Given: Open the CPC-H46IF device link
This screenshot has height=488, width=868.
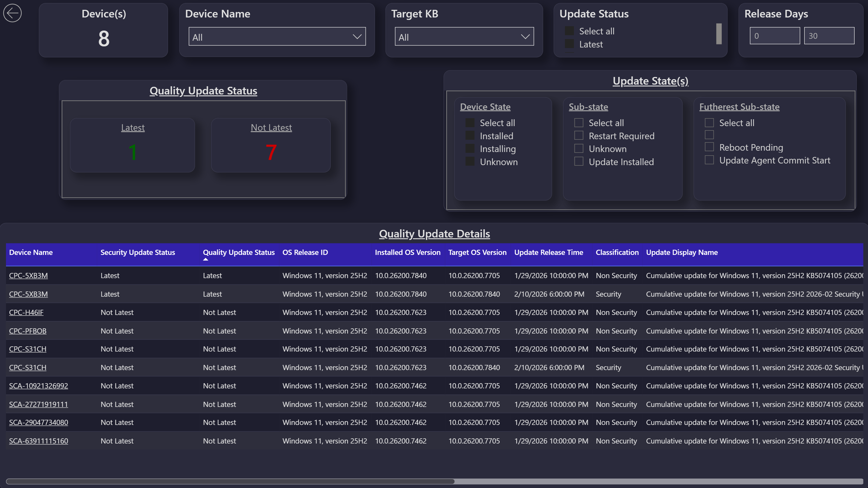Looking at the screenshot, I should [x=26, y=312].
